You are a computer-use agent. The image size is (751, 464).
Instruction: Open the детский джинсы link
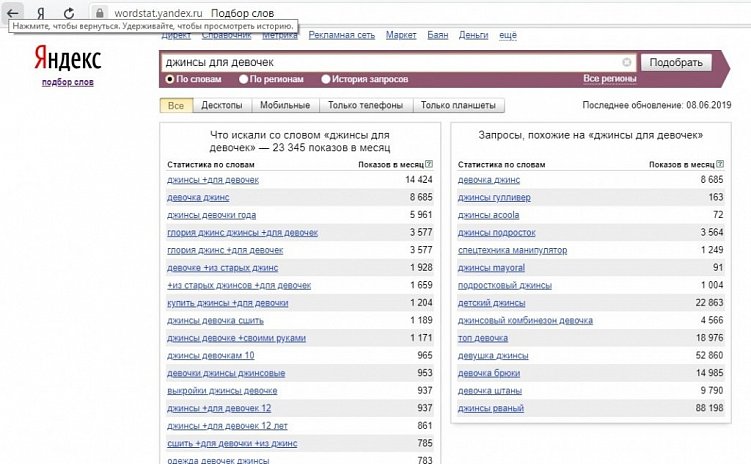point(491,303)
